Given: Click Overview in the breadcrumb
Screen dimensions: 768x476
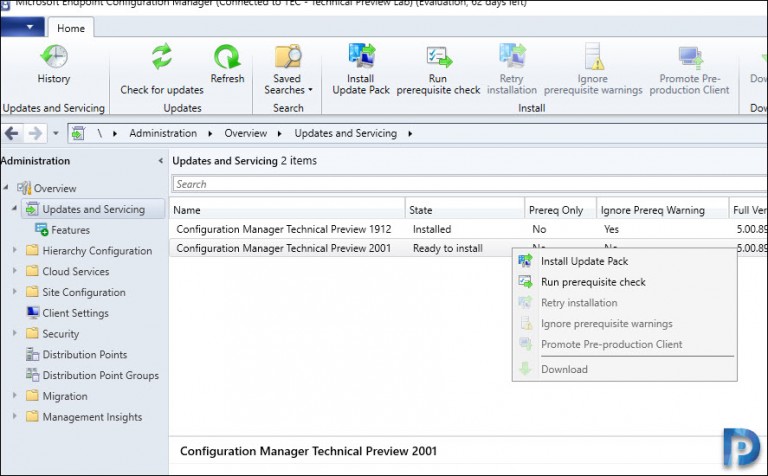Looking at the screenshot, I should pos(245,133).
